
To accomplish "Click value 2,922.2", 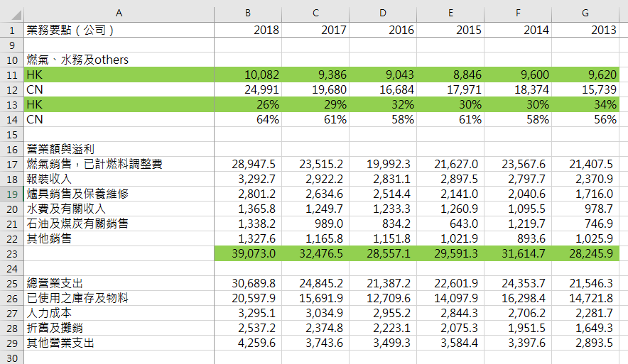I will click(315, 180).
